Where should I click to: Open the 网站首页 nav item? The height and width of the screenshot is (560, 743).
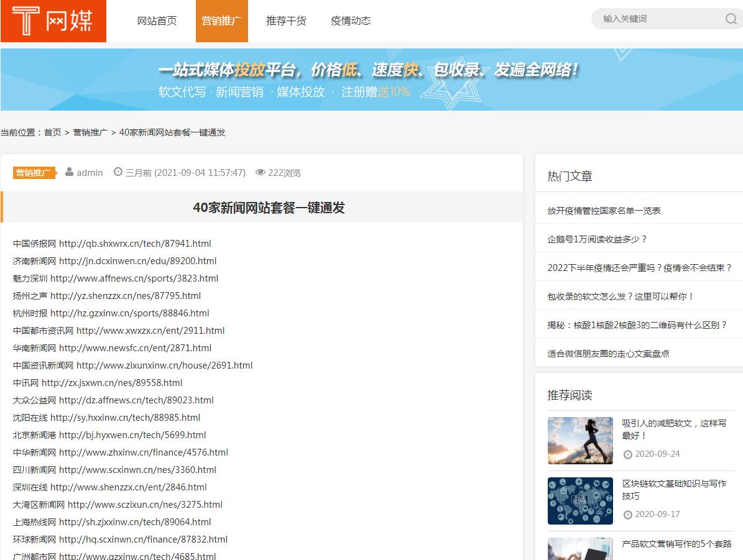[157, 21]
